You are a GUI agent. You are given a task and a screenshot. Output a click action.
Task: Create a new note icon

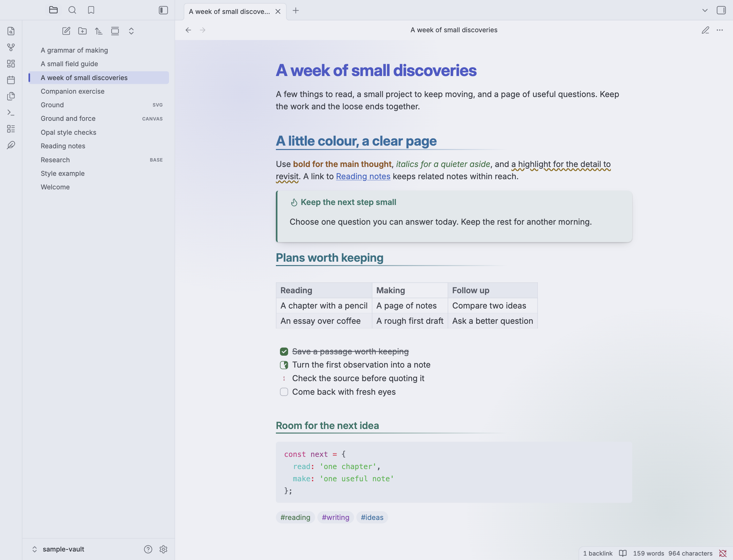pyautogui.click(x=66, y=31)
